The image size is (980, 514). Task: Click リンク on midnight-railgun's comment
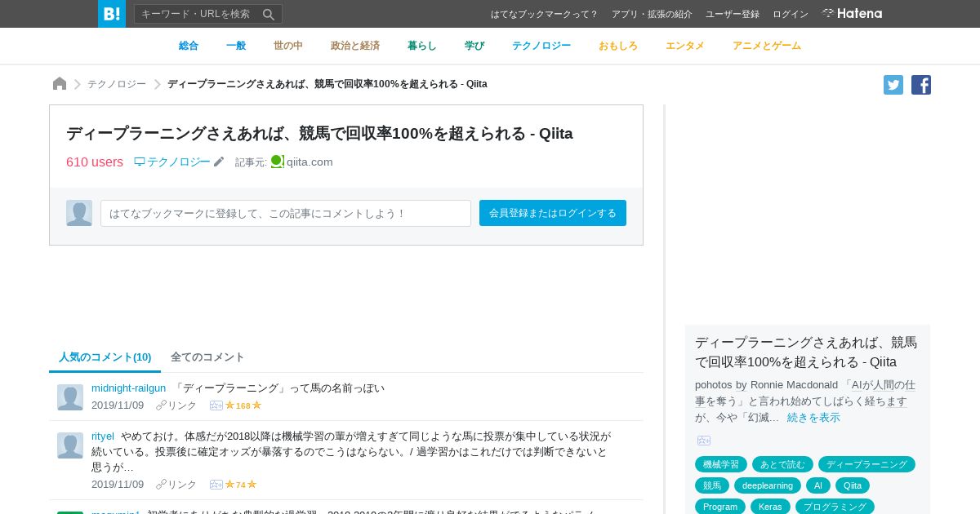pyautogui.click(x=176, y=405)
